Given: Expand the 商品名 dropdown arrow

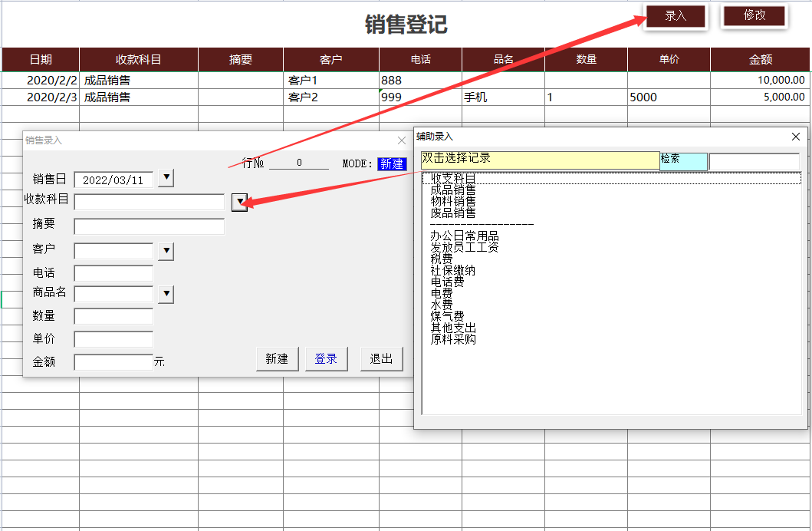Looking at the screenshot, I should tap(166, 294).
